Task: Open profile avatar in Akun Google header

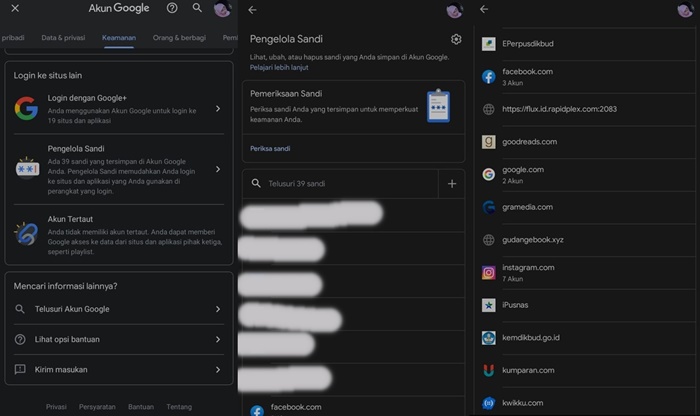Action: coord(222,8)
